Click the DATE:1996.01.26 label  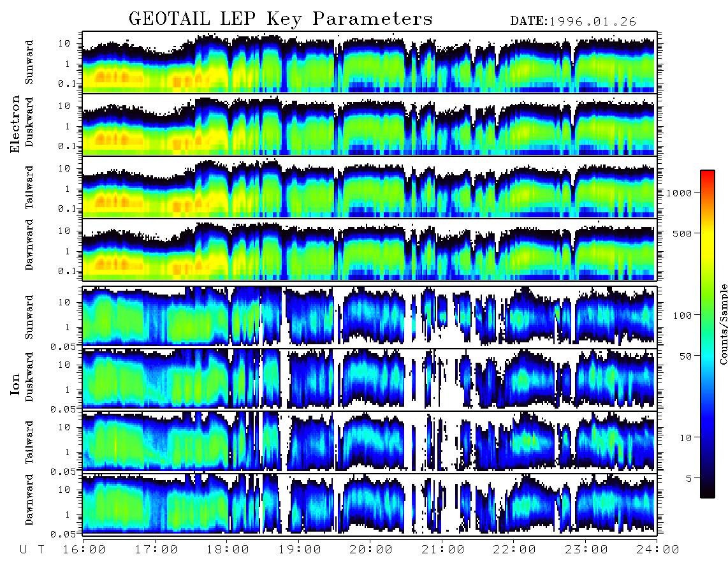coord(573,22)
